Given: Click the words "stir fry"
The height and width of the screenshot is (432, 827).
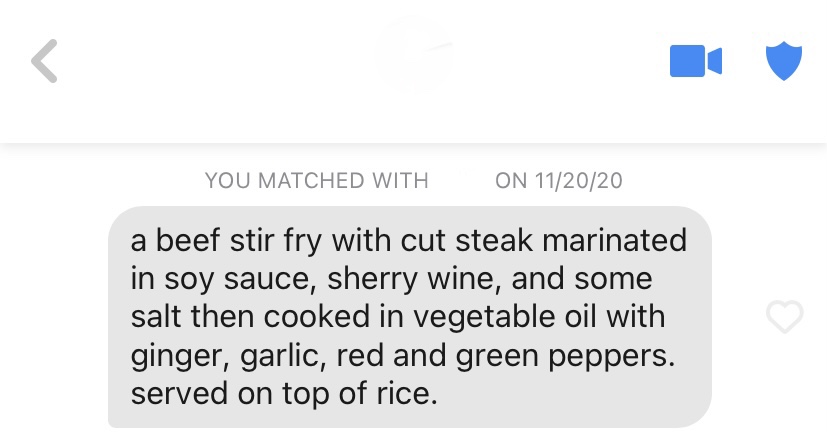Looking at the screenshot, I should pyautogui.click(x=283, y=241).
